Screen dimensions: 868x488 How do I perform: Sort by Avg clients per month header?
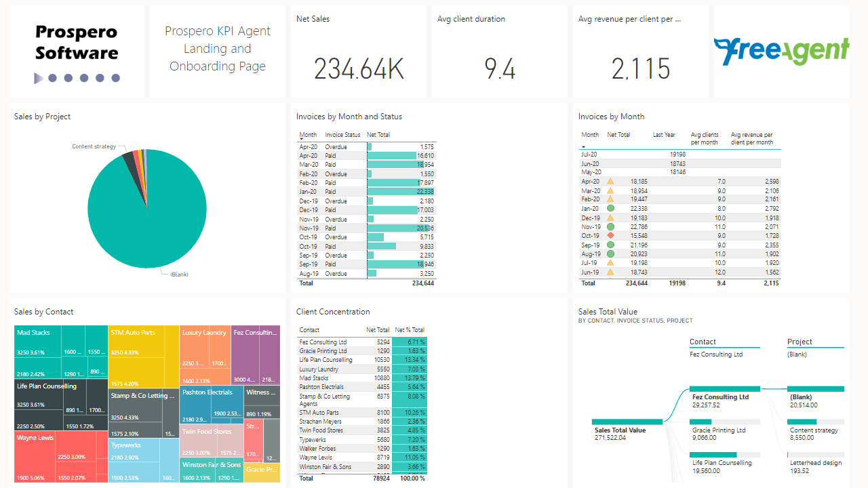click(x=705, y=138)
